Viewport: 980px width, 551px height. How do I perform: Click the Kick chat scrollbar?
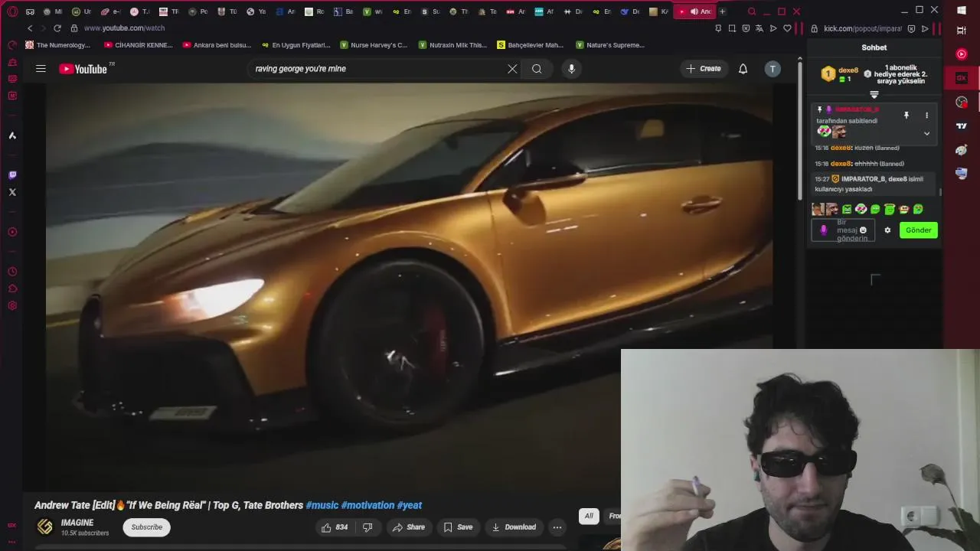click(x=940, y=192)
